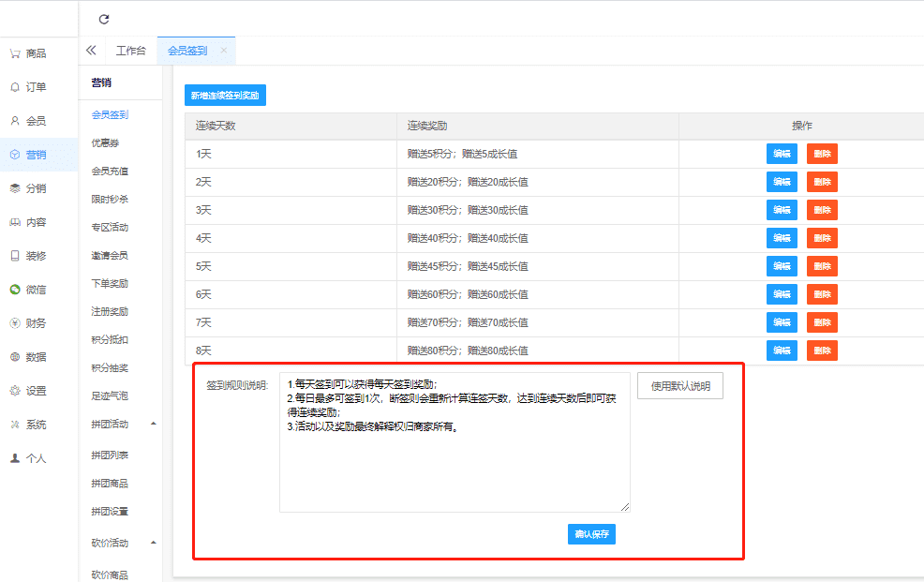Collapse the 拼团活动 submenu
The width and height of the screenshot is (924, 582).
[153, 425]
